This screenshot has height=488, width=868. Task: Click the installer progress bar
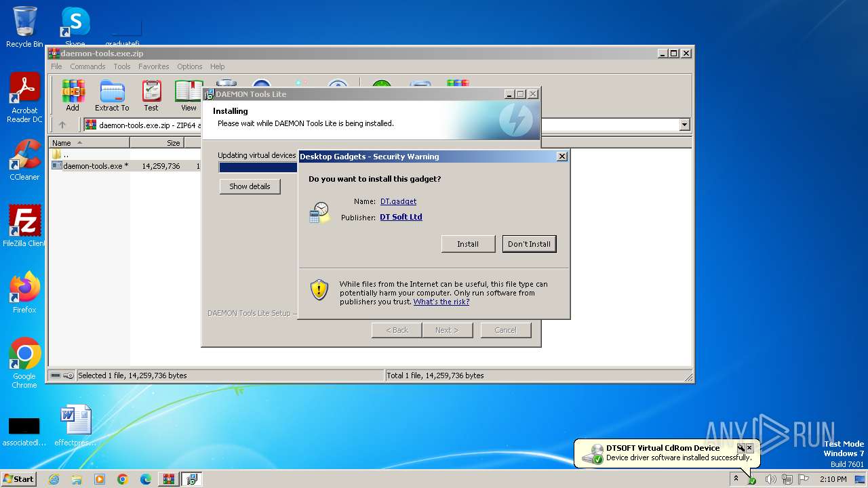pos(258,167)
